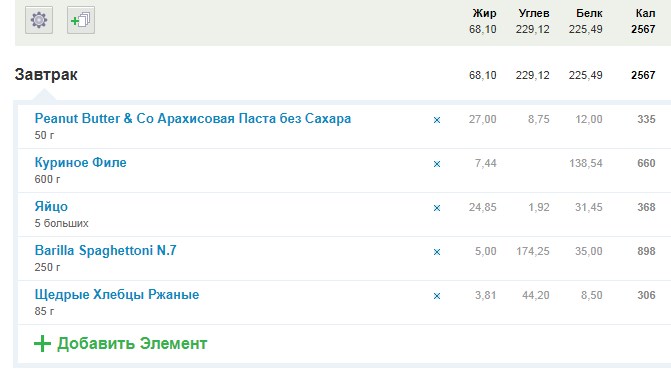Open the Яйцо food link
671x386 pixels.
click(x=51, y=207)
